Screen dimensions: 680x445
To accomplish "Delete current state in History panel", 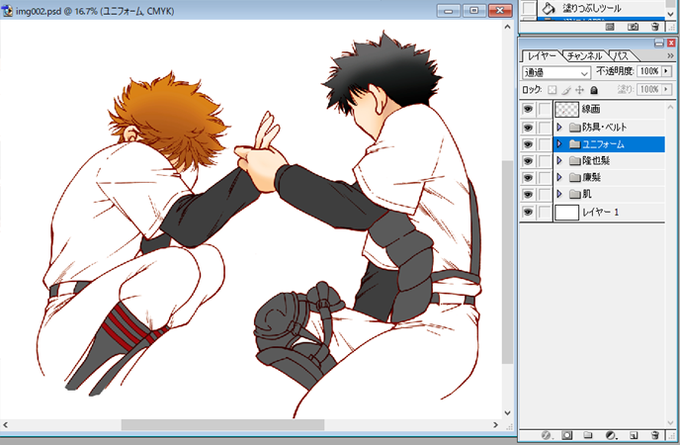I will click(655, 27).
